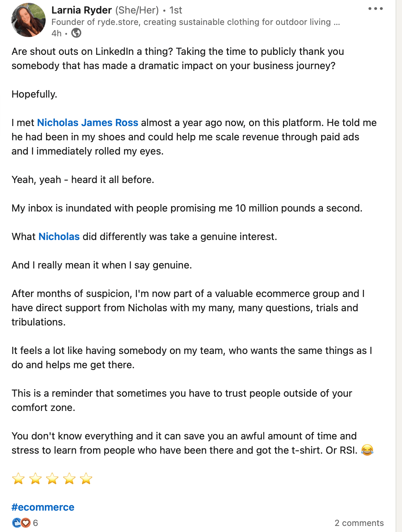Click the '1st' connection degree label

(176, 10)
